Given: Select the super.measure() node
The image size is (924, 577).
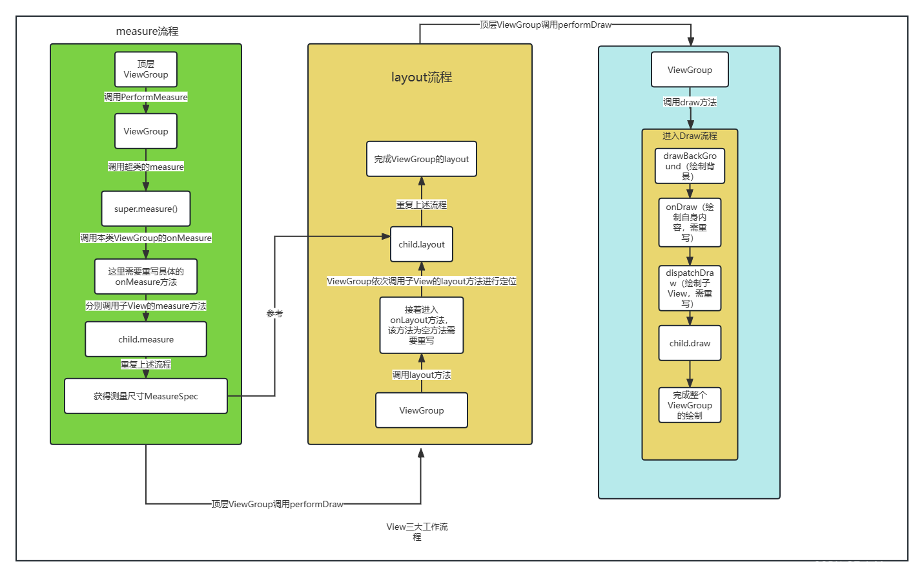Looking at the screenshot, I should [x=146, y=209].
